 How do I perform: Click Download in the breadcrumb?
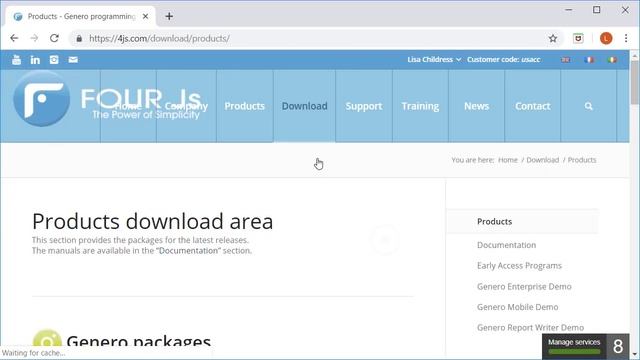click(542, 160)
